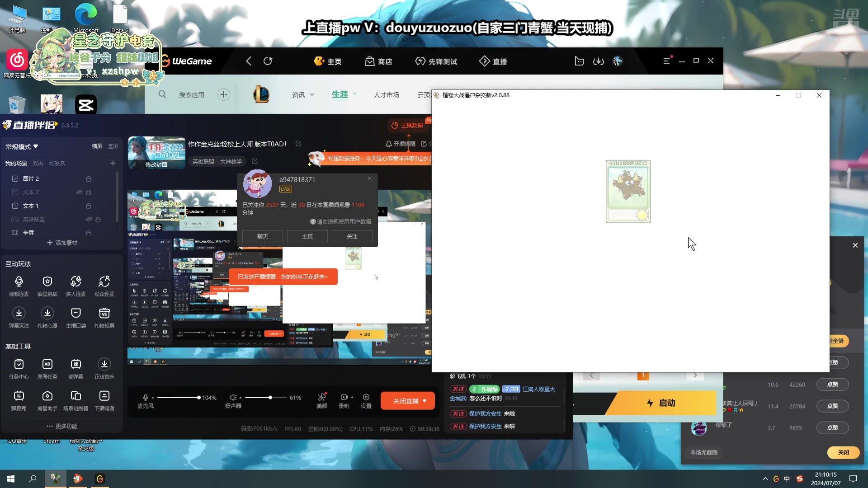Open 弹幕玩法 feature
This screenshot has height=488, width=868.
19,318
